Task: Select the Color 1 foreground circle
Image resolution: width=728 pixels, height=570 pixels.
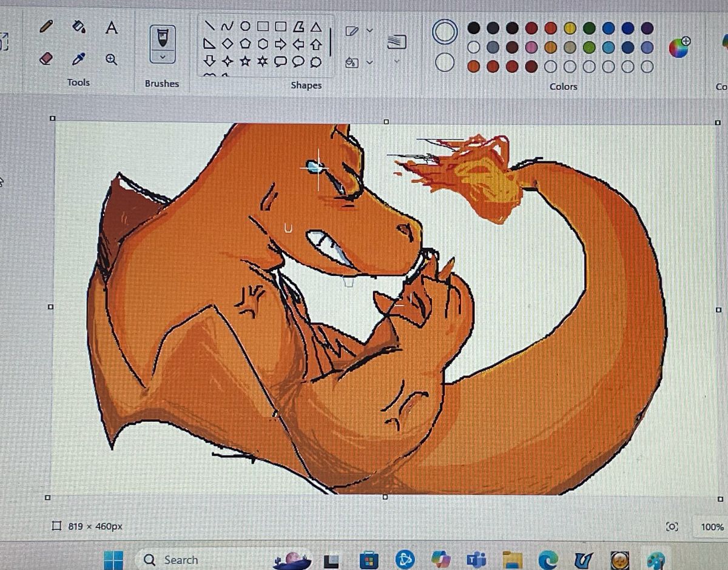Action: coord(445,32)
